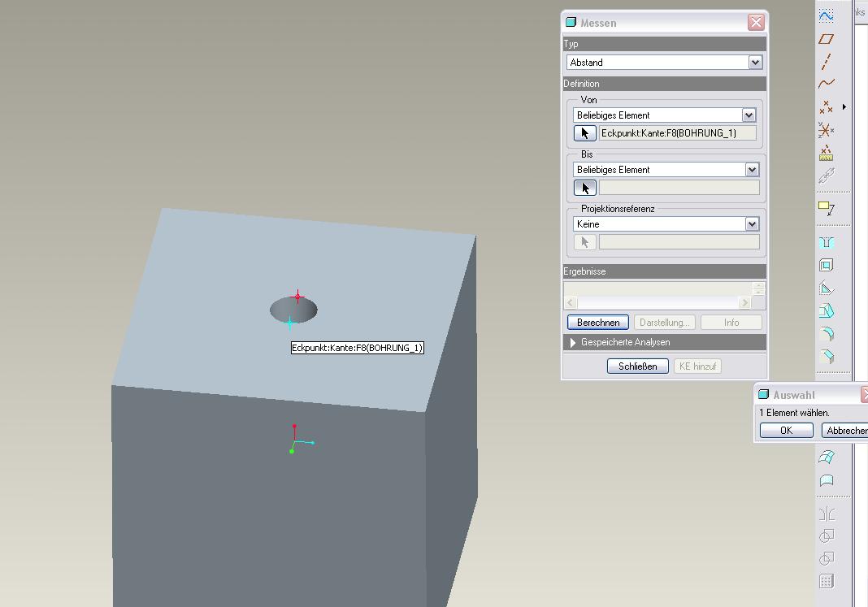Image resolution: width=868 pixels, height=607 pixels.
Task: Click the Von reference field Eckpunkt:Kante:F8(BOHRUNG_1)
Action: pyautogui.click(x=678, y=133)
